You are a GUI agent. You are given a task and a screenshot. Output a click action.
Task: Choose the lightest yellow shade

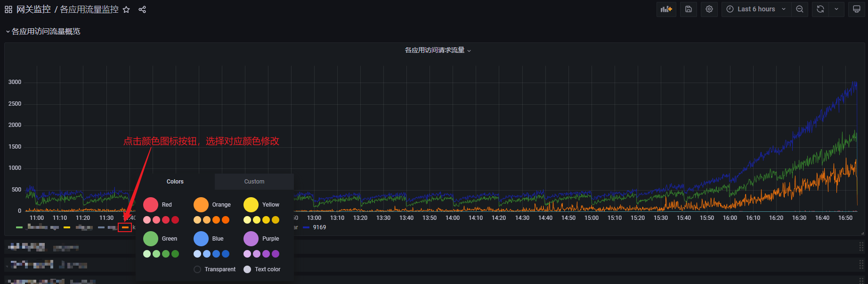[x=247, y=220]
